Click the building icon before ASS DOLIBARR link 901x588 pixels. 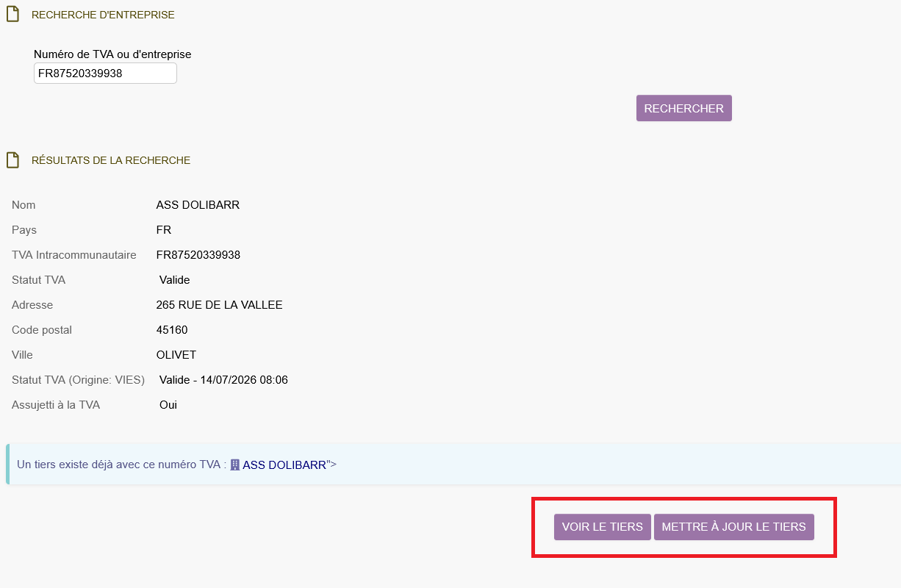point(235,465)
